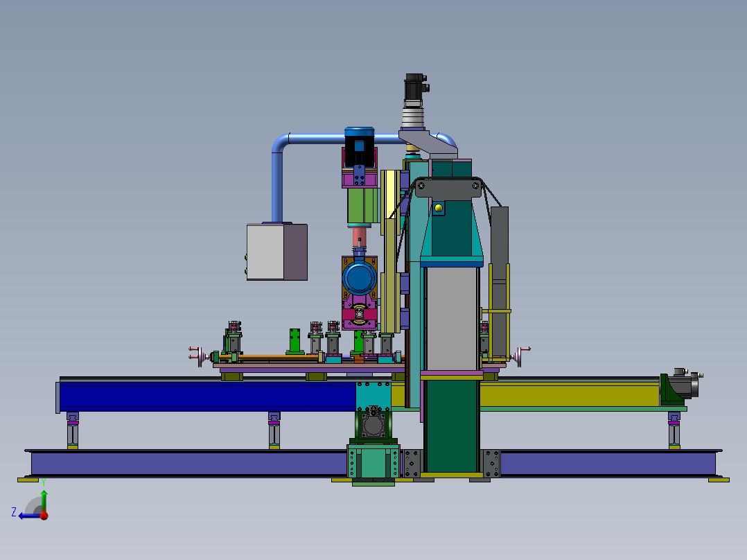Select the light gray panel on the column
The image size is (747, 560).
(452, 318)
